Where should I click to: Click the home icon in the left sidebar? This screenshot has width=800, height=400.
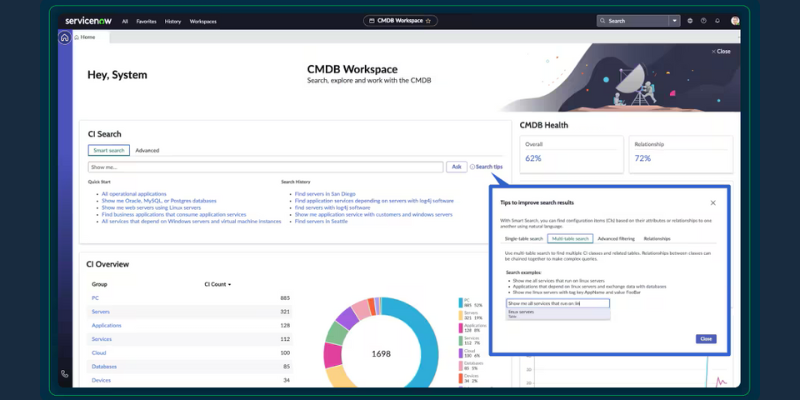65,38
